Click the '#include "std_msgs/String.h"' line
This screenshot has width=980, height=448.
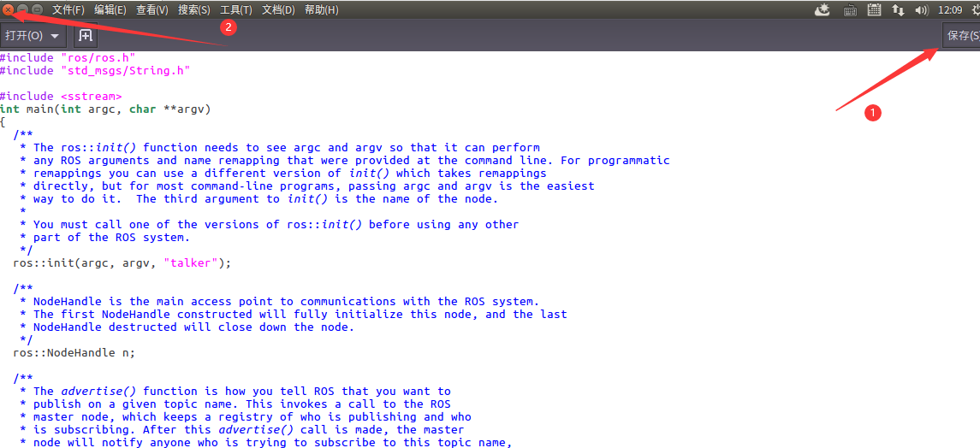tap(95, 70)
